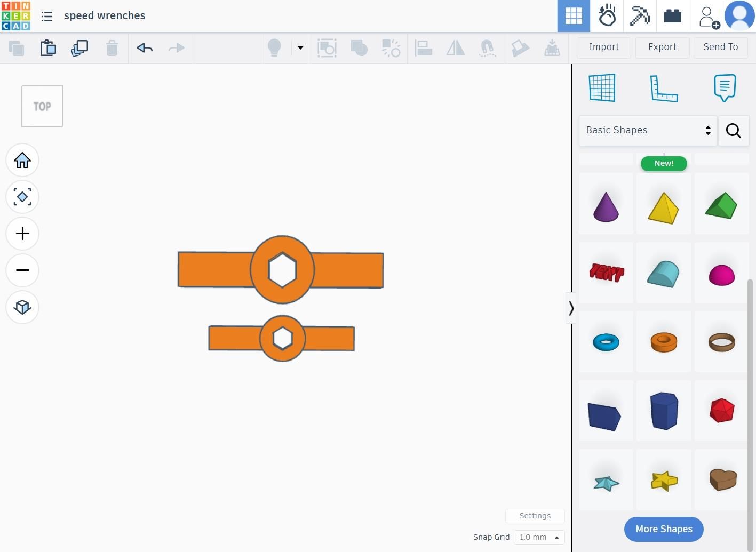Open the user profile avatar
Viewport: 756px width, 552px height.
click(739, 16)
